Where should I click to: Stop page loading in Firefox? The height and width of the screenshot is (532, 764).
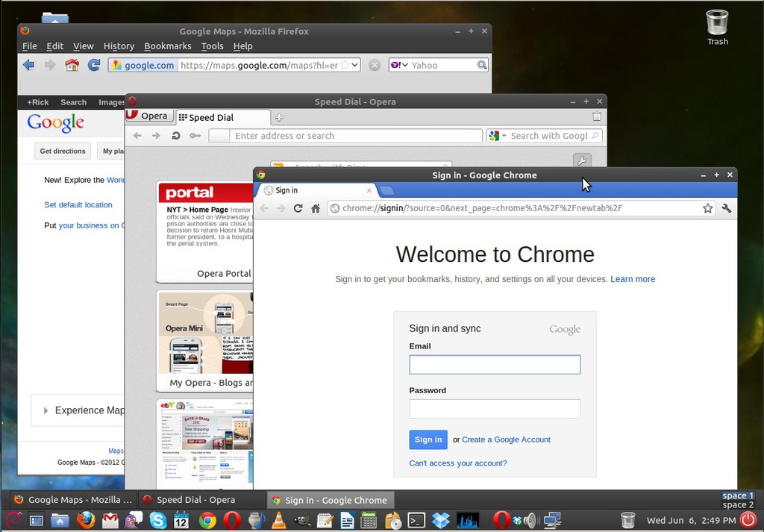point(375,65)
